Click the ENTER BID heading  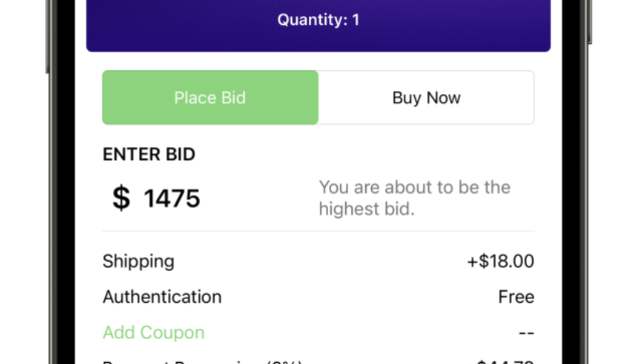tap(149, 154)
